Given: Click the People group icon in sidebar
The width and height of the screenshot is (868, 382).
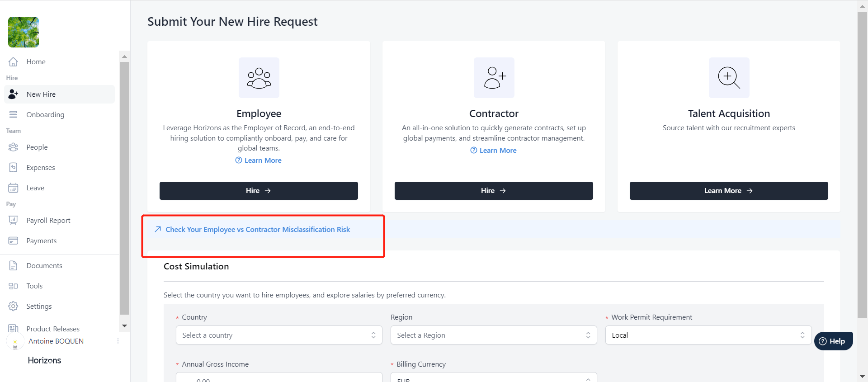Looking at the screenshot, I should [x=14, y=147].
